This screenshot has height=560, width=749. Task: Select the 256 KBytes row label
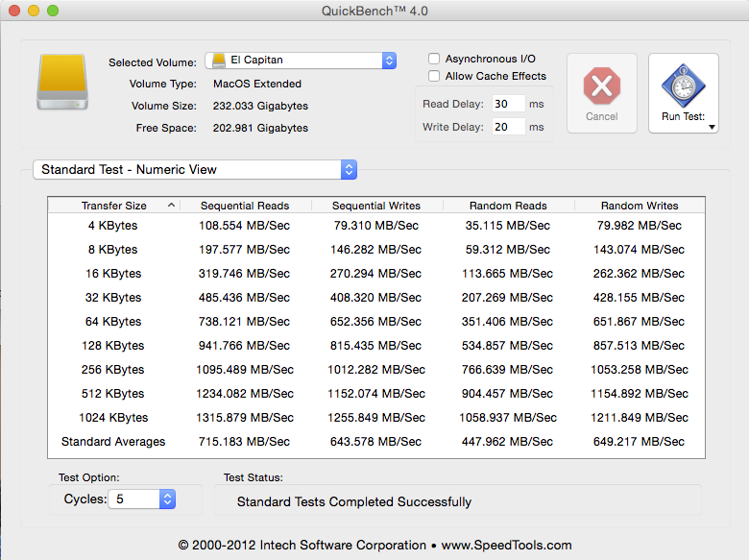pos(112,370)
